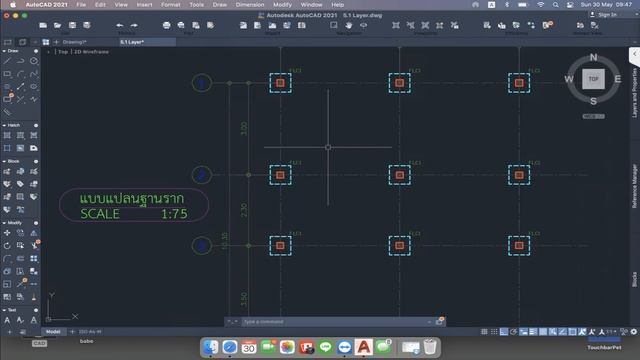Screen dimensions: 640x360
Task: Click the Type a command input field
Action: click(x=335, y=322)
